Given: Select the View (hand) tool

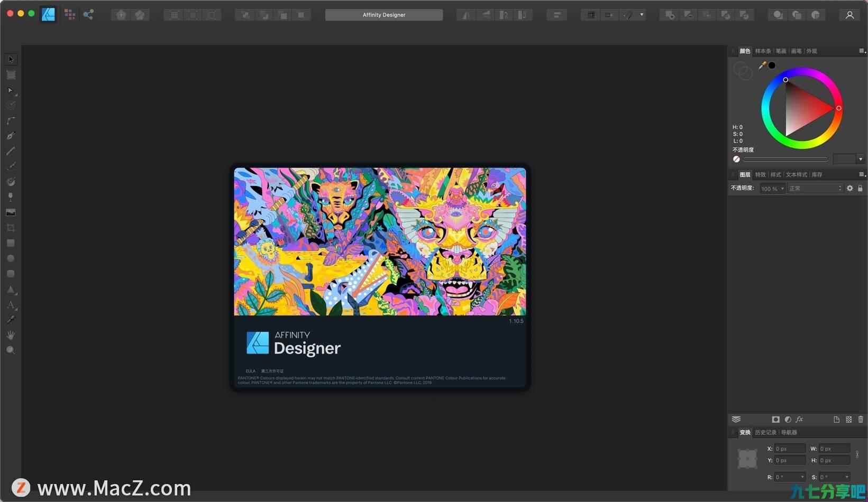Looking at the screenshot, I should coord(11,335).
